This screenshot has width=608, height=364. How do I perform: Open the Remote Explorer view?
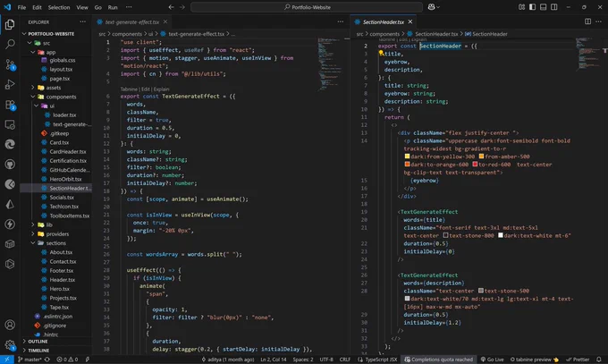click(10, 124)
